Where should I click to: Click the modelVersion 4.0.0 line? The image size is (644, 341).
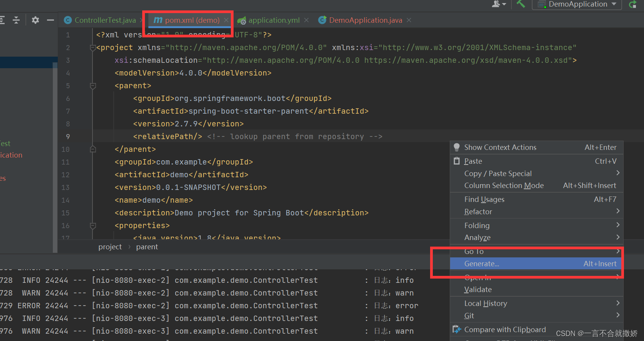193,73
